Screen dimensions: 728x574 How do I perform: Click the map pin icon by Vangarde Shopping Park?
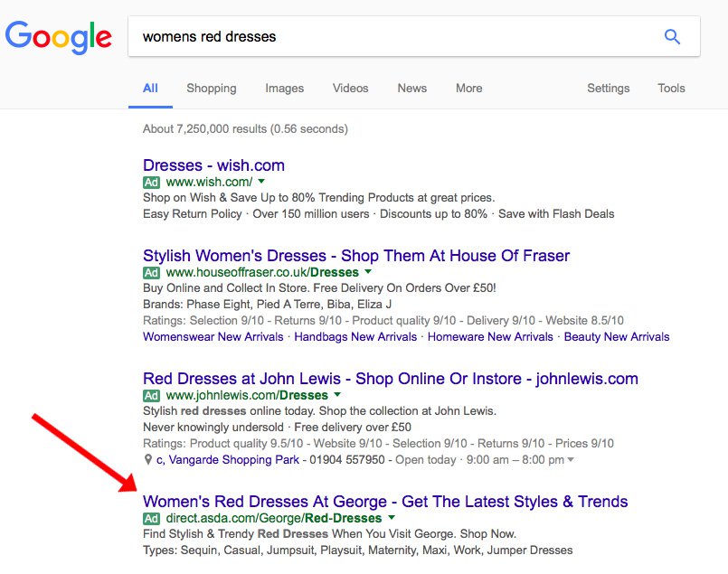point(148,459)
